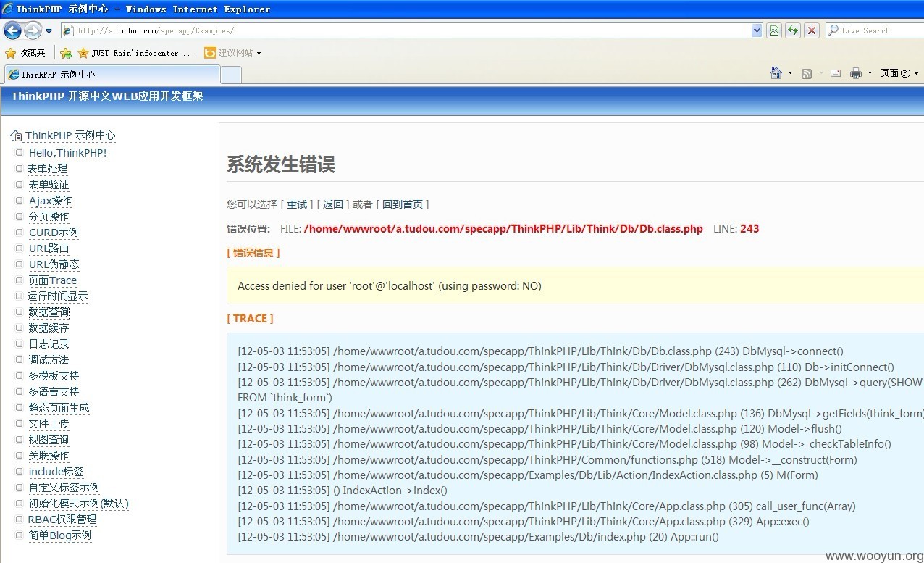
Task: Click the Read Mail envelope icon
Action: coord(835,73)
